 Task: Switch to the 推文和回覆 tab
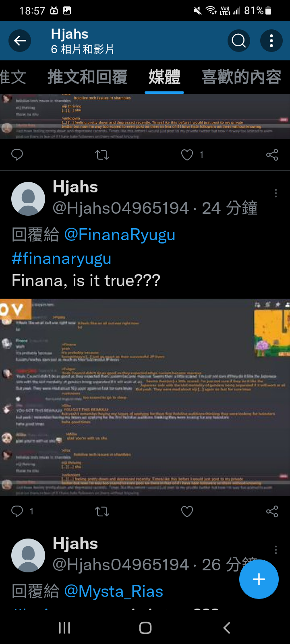pos(87,76)
